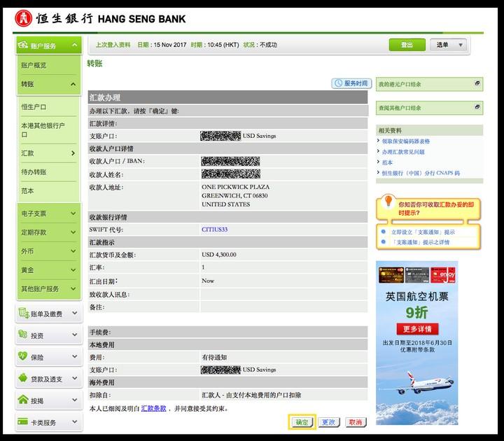Select 账户概览 in the sidebar
This screenshot has width=504, height=441.
[34, 65]
